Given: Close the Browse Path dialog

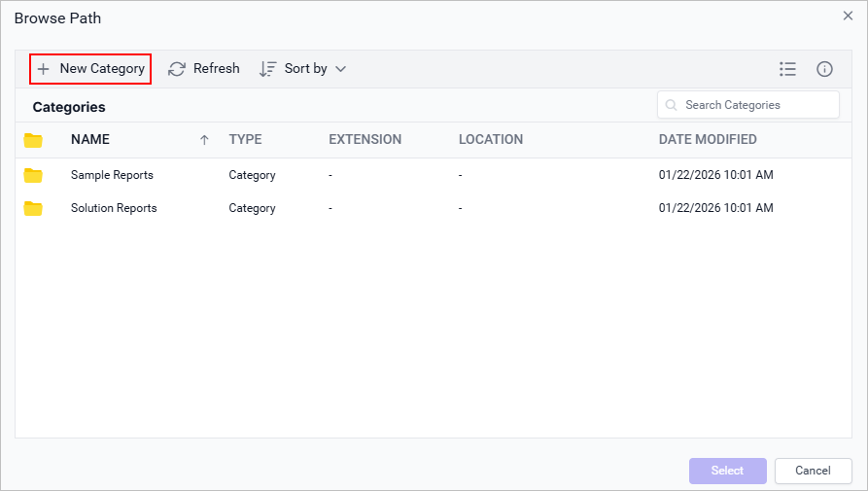Looking at the screenshot, I should [848, 16].
